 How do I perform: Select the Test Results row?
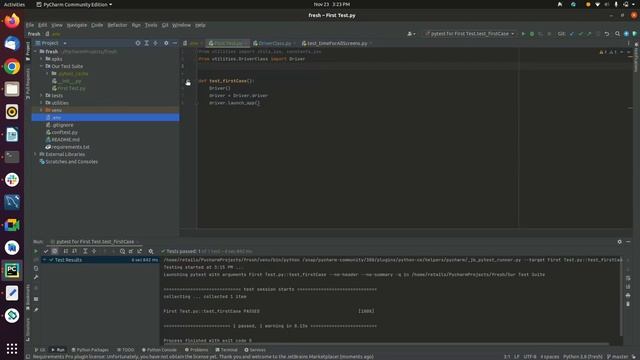[100, 260]
